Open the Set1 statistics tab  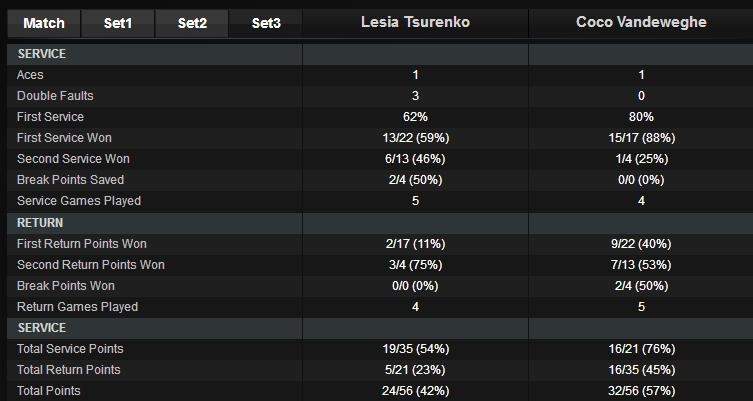pos(117,23)
